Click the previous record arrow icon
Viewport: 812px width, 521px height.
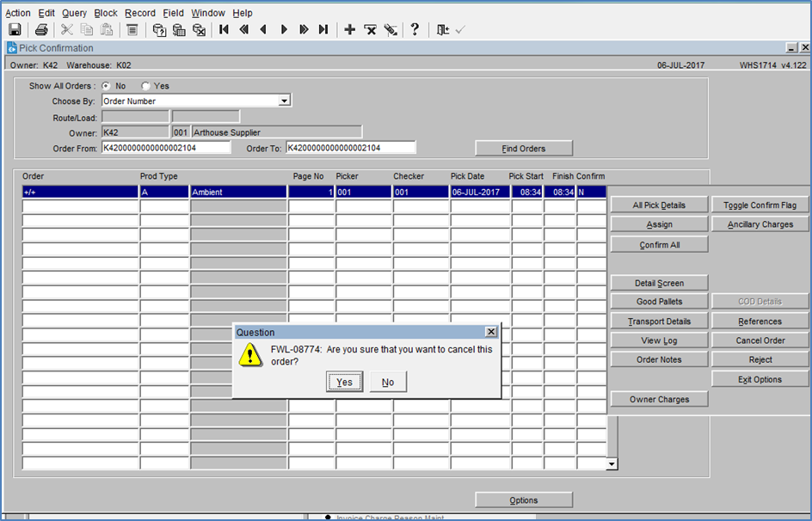click(x=263, y=29)
